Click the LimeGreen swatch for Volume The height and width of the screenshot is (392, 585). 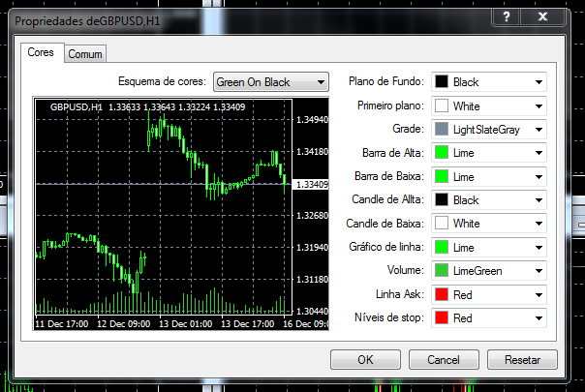coord(442,270)
